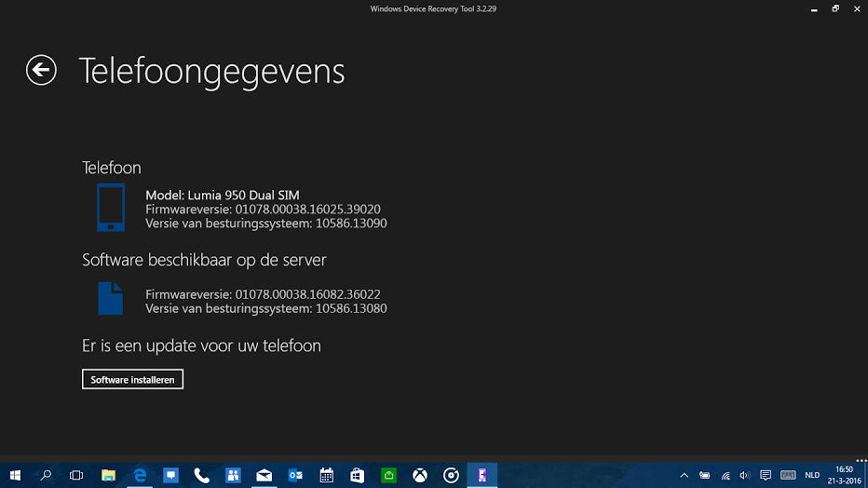Image resolution: width=868 pixels, height=488 pixels.
Task: Open File Explorer from the taskbar
Action: 108,475
